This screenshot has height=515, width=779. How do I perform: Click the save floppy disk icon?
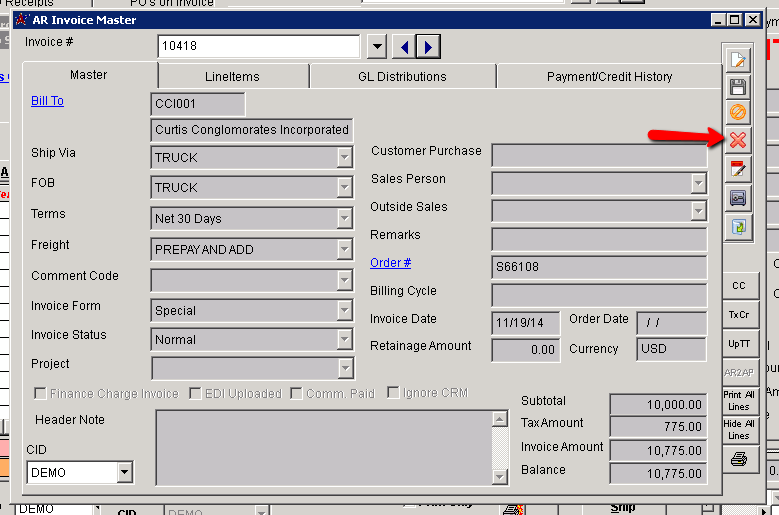coord(738,87)
